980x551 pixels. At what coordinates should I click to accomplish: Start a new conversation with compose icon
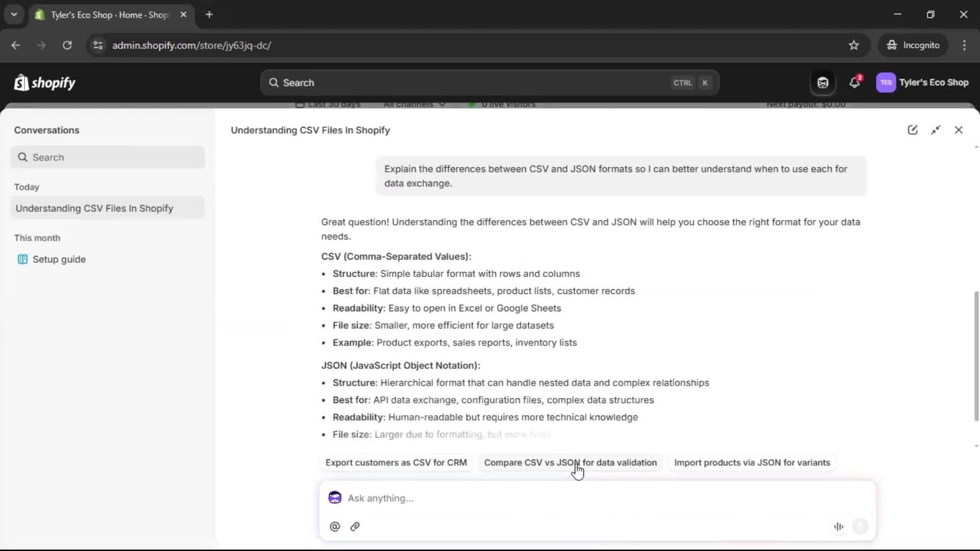tap(913, 130)
